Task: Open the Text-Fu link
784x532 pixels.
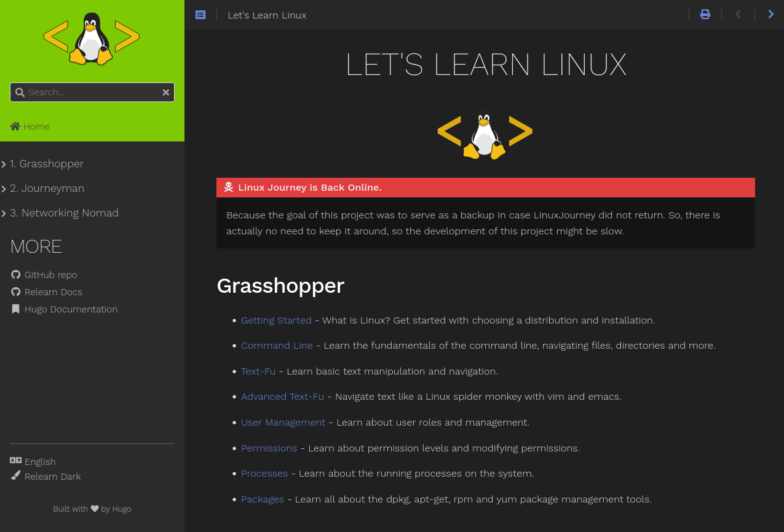Action: [258, 371]
